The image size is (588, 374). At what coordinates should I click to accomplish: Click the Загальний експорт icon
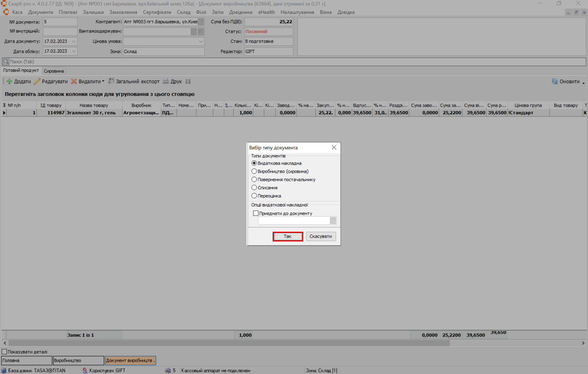coord(111,81)
